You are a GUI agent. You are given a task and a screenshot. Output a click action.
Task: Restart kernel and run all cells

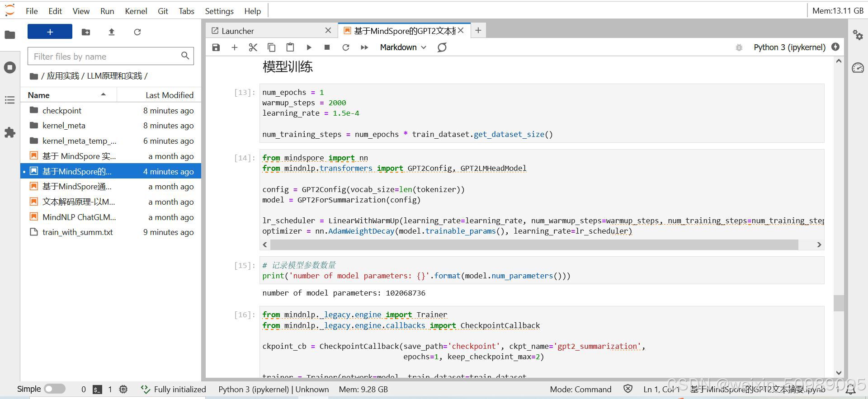364,47
